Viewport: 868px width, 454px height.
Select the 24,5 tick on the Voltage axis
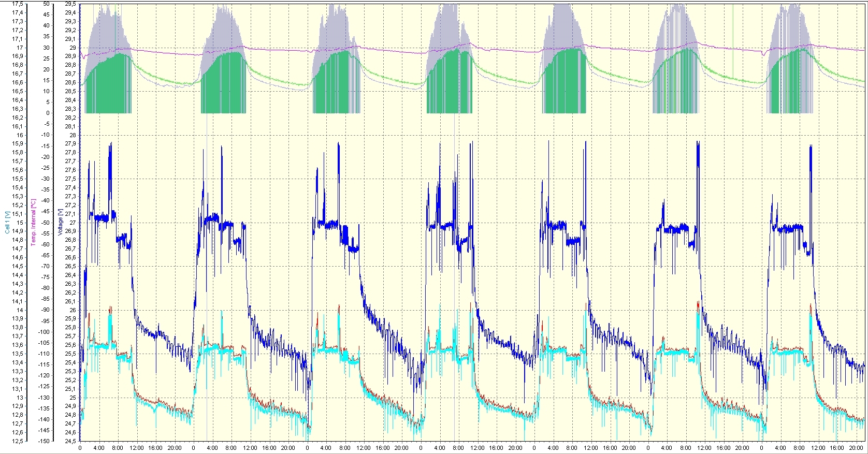click(70, 441)
